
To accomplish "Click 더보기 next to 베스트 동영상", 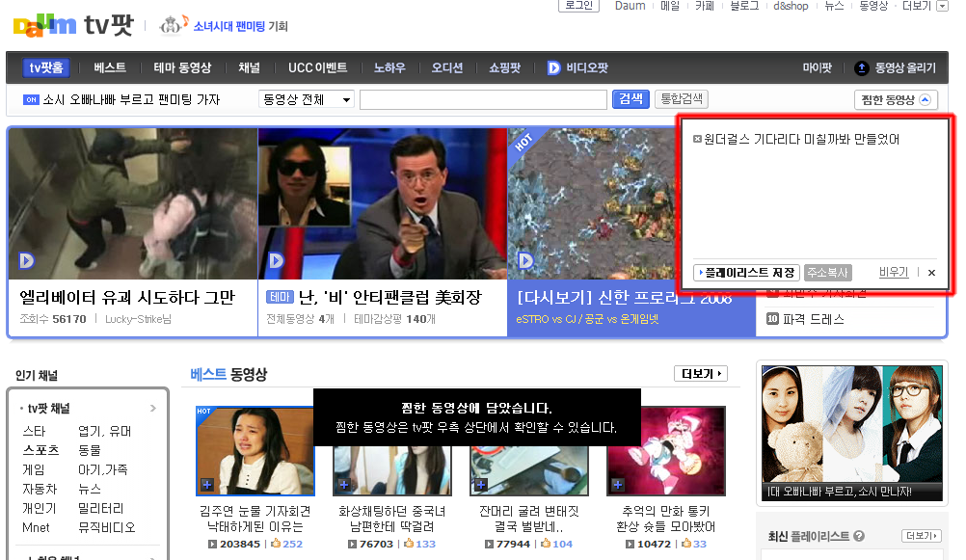I will coord(701,374).
